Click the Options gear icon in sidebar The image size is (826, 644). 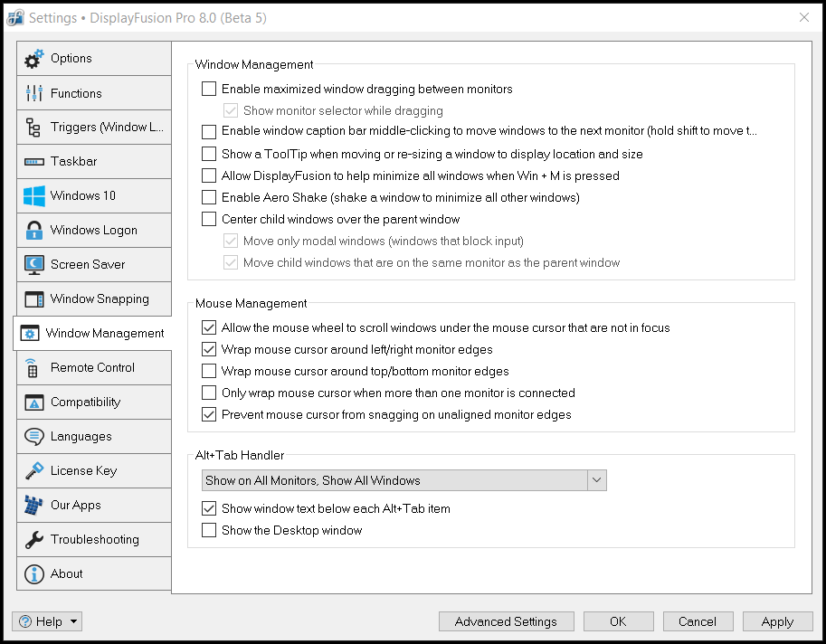[34, 60]
